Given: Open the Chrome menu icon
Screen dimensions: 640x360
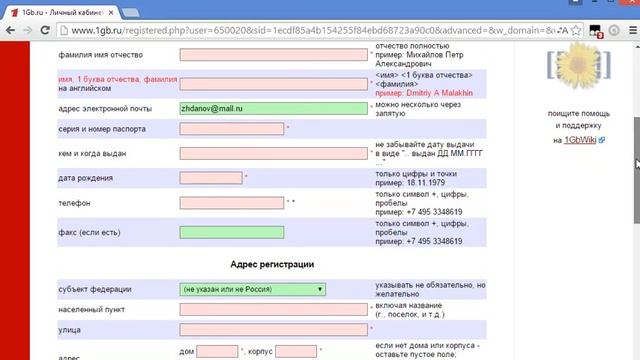Looking at the screenshot, I should [633, 30].
